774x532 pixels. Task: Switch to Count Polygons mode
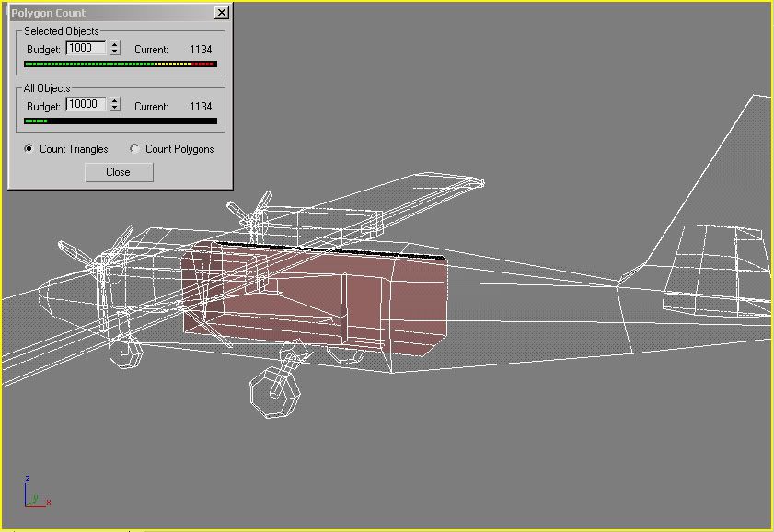(x=135, y=149)
